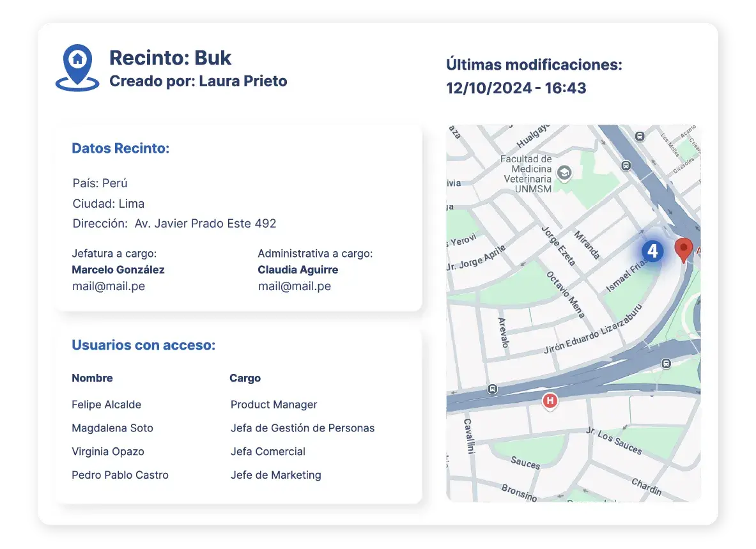Screen dimensions: 756x549
Task: Click the "Administrativa a cargo:" label
Action: click(315, 254)
